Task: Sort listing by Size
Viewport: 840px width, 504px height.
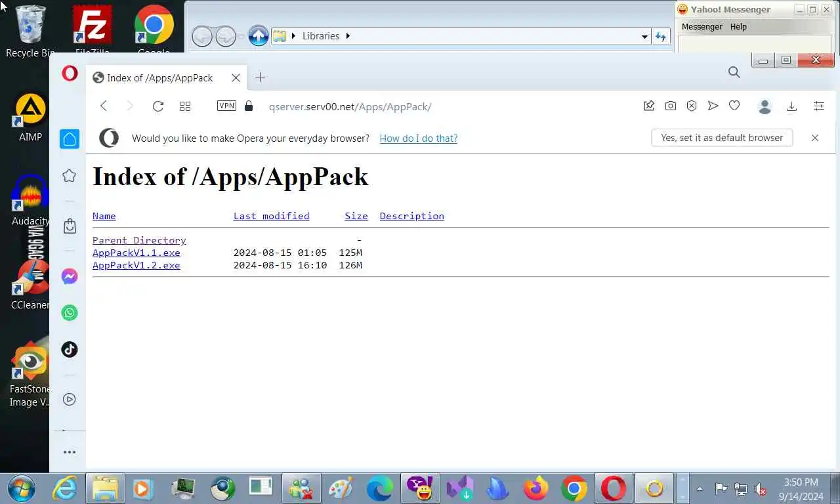Action: tap(356, 216)
